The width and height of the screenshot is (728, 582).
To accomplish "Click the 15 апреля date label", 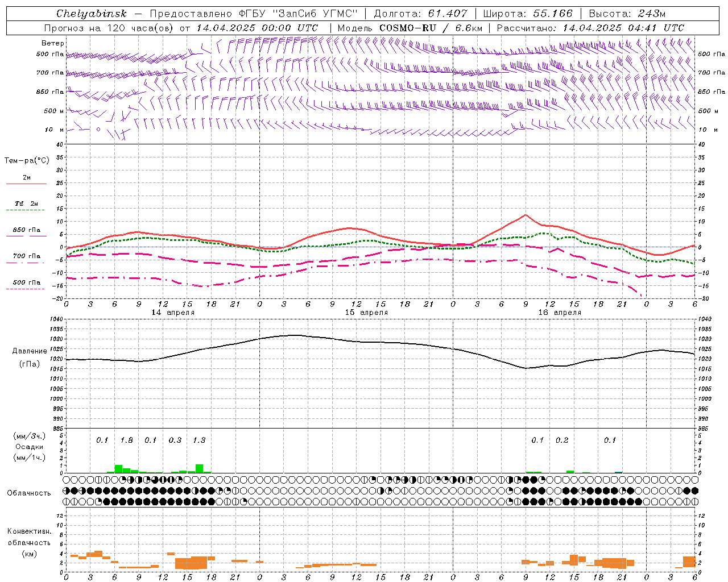I will (366, 313).
